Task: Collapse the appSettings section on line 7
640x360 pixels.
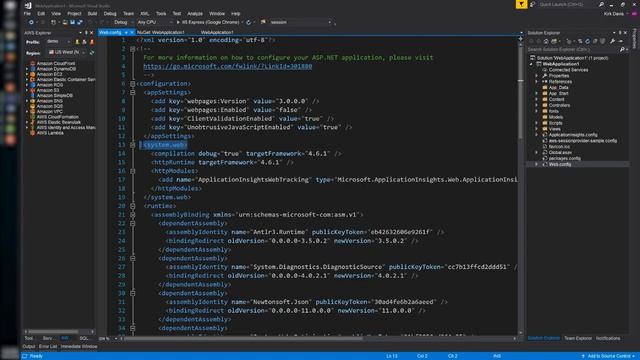Action: coord(133,93)
